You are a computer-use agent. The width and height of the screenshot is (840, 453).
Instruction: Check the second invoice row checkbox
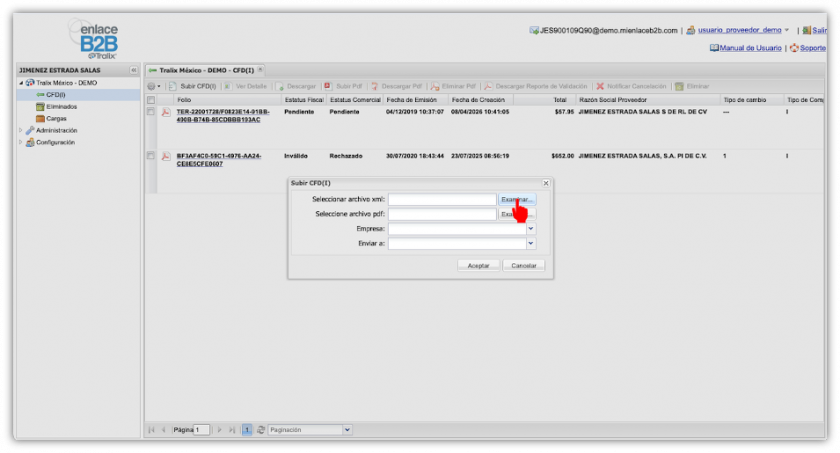click(x=151, y=156)
